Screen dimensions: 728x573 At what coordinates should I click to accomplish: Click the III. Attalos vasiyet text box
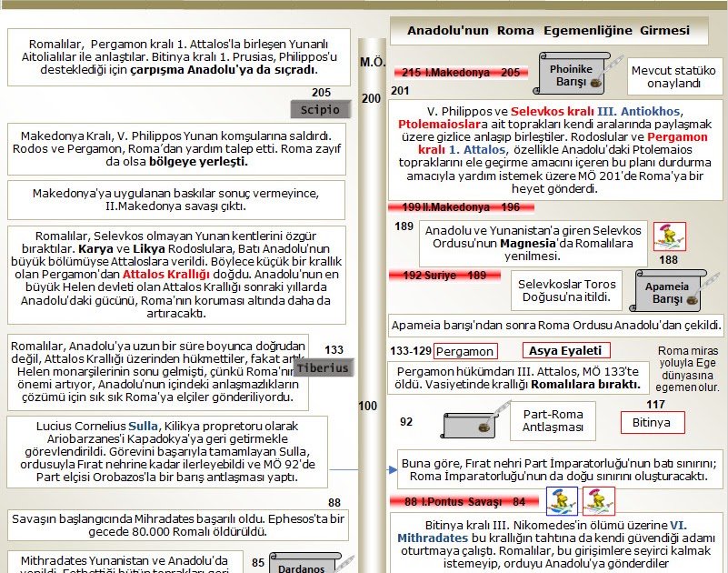click(518, 377)
